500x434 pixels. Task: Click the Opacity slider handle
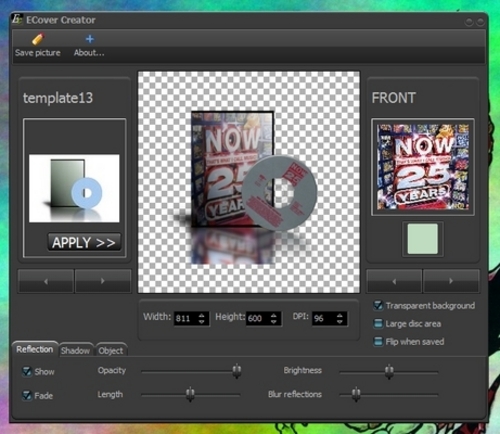(237, 371)
